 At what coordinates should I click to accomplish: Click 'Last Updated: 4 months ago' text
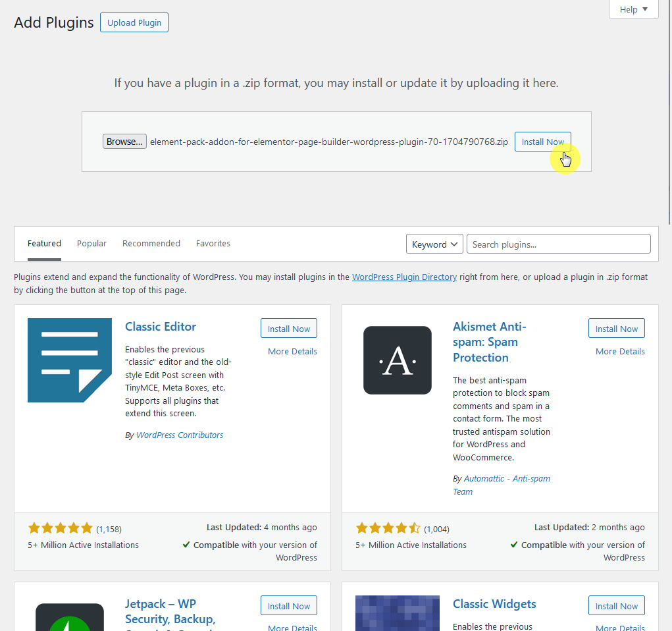click(261, 527)
